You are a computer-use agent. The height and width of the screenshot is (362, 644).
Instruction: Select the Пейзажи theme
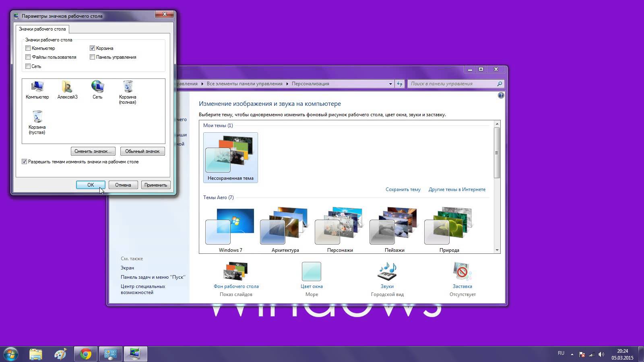click(x=394, y=230)
